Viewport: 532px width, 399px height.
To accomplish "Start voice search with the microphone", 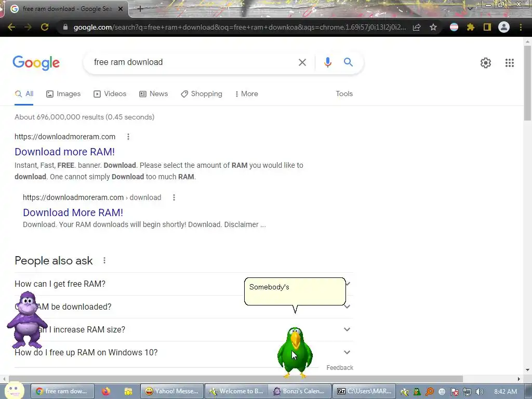I will (x=327, y=62).
